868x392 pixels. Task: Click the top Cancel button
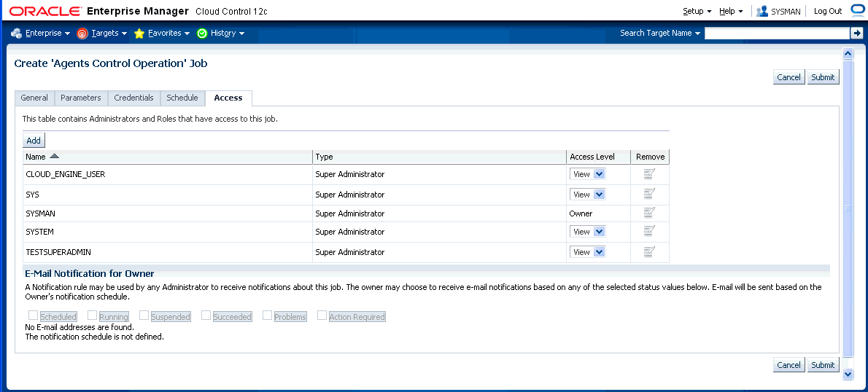click(x=788, y=77)
